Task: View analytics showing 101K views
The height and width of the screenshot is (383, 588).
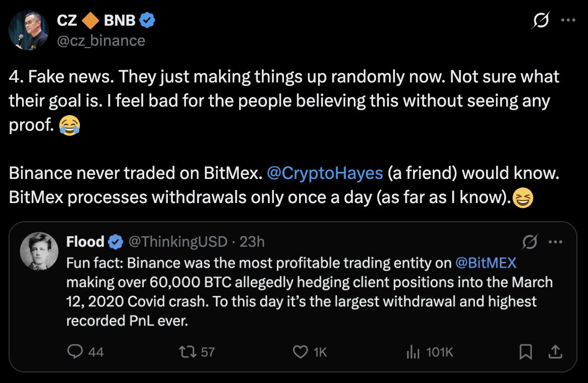Action: pyautogui.click(x=413, y=352)
